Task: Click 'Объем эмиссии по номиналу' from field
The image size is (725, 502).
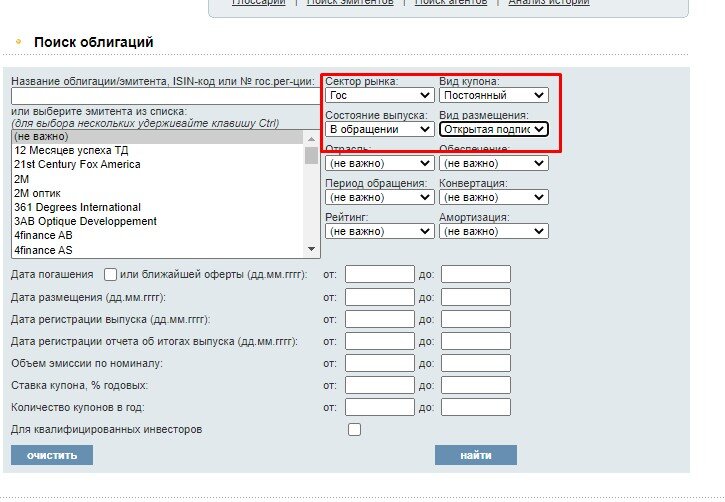Action: [380, 363]
